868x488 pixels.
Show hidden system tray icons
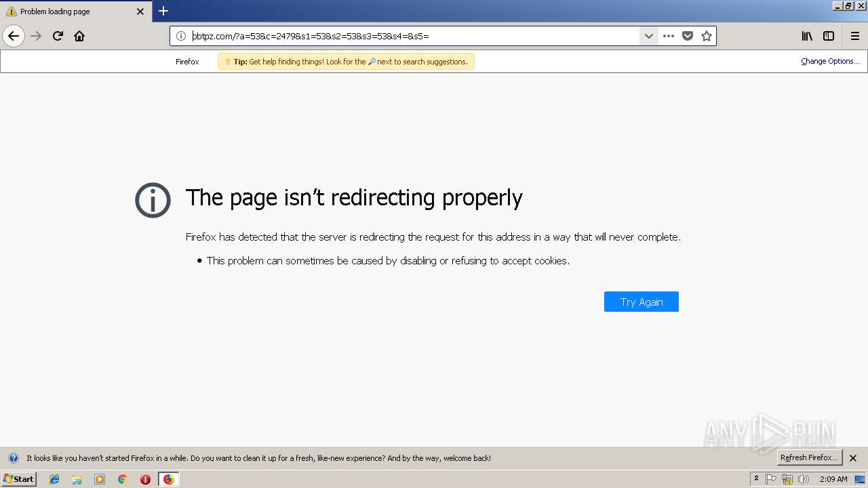tap(757, 479)
